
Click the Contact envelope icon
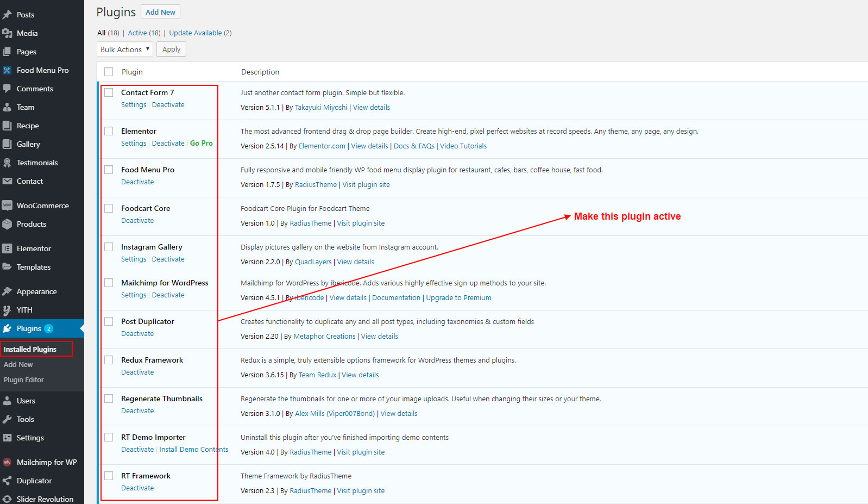coord(7,181)
